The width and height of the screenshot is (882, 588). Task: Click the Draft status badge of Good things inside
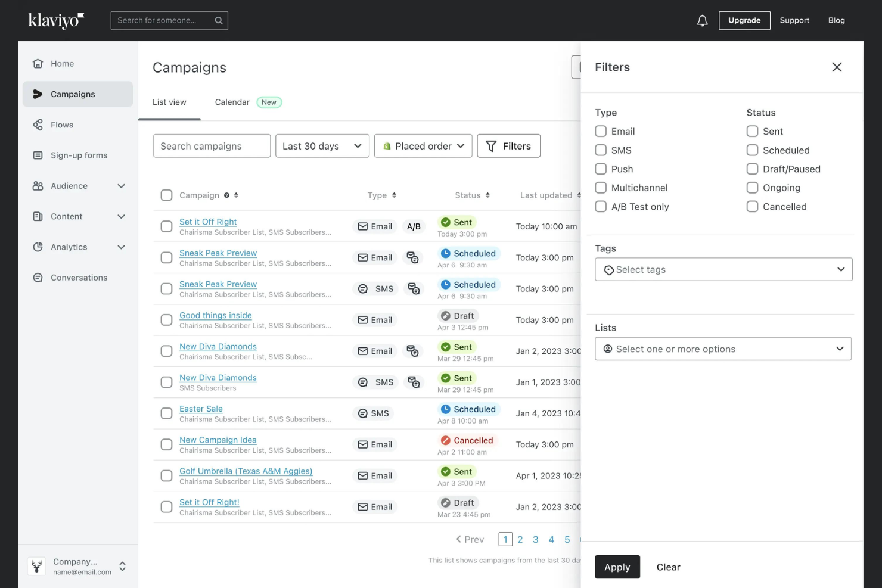[x=457, y=316]
